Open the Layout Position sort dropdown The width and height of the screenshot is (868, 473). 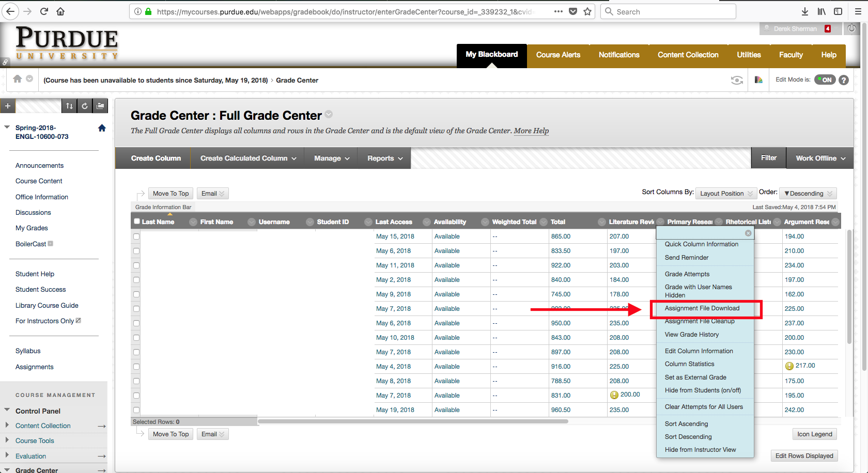tap(726, 194)
